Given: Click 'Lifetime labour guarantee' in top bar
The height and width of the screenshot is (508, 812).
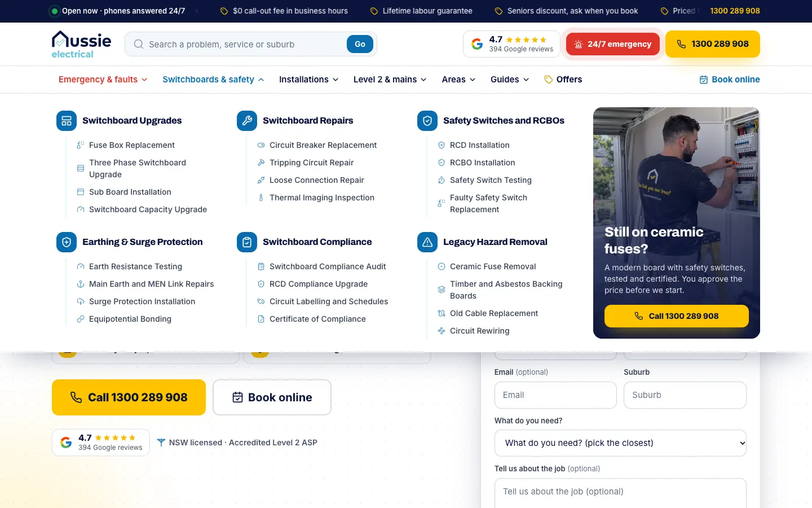Looking at the screenshot, I should click(x=427, y=11).
